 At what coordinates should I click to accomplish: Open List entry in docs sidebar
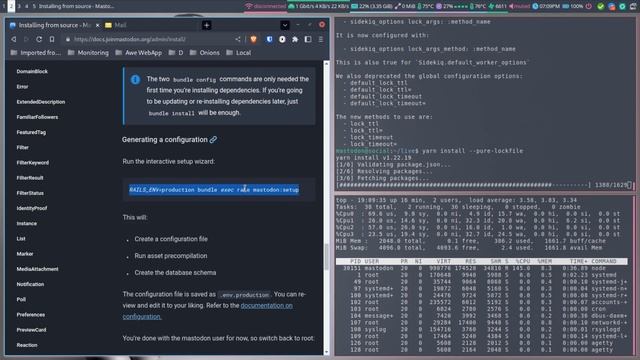coord(21,238)
